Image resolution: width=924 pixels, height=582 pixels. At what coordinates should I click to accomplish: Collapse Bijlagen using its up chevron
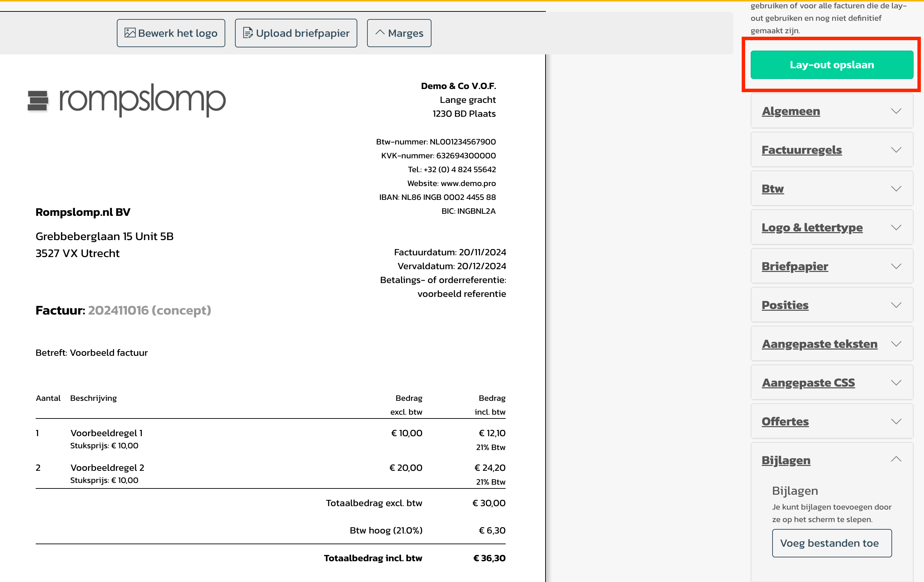[896, 459]
